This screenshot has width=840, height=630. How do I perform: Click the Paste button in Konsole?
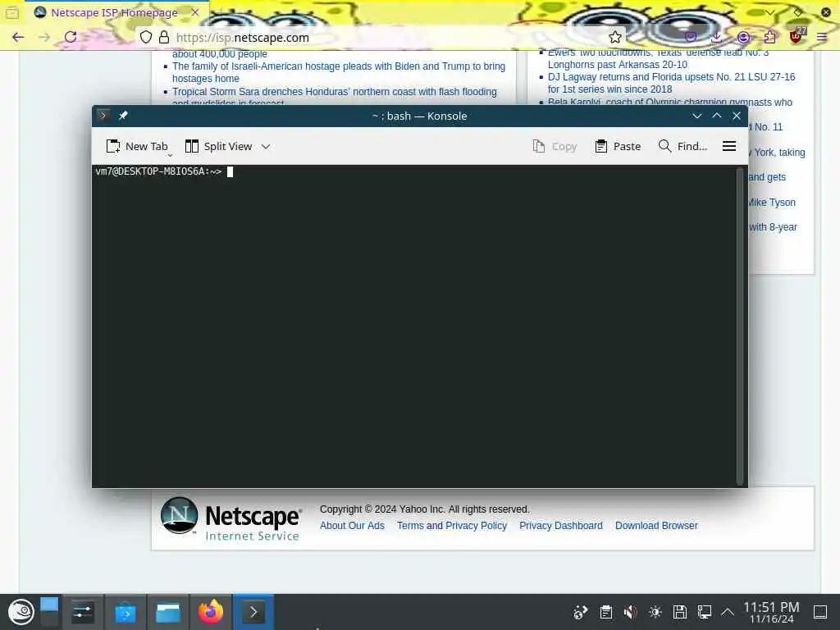[618, 146]
